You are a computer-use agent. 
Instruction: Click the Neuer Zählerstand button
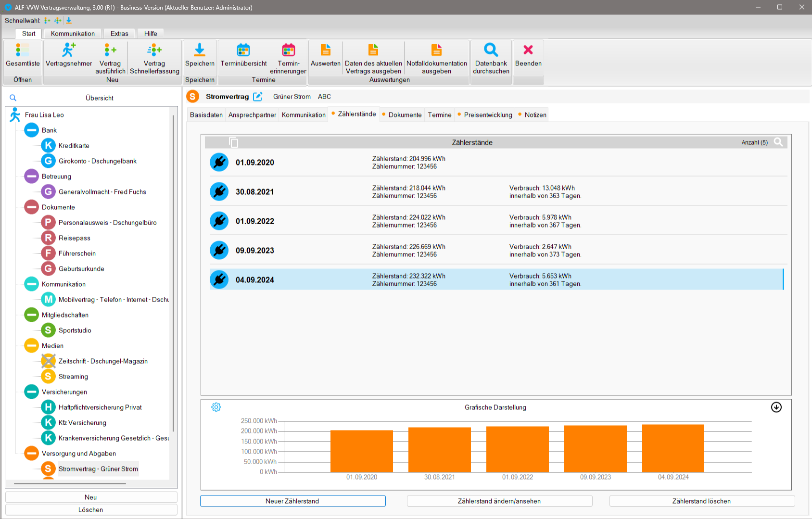click(292, 501)
